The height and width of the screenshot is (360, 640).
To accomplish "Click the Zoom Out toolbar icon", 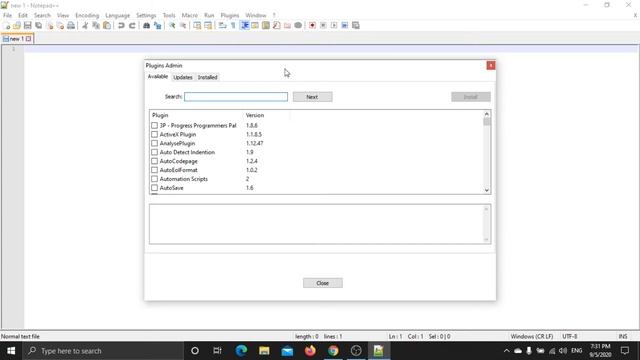I will [x=183, y=25].
